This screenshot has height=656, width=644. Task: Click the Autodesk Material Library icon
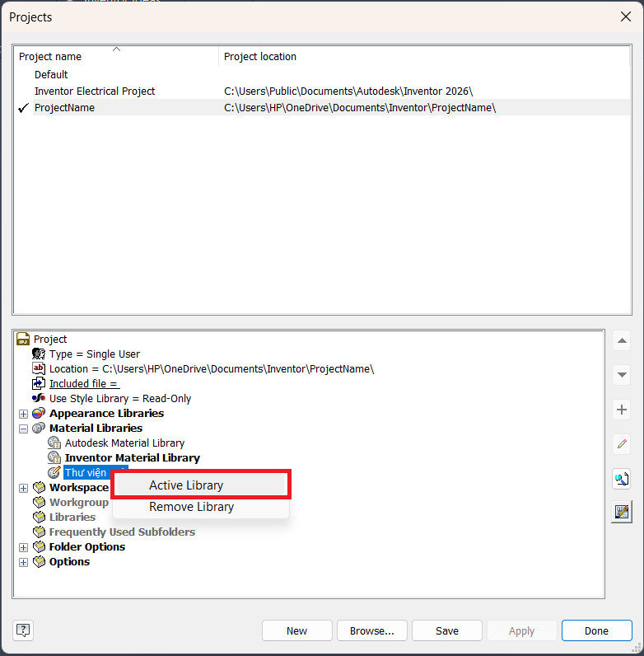click(x=54, y=443)
